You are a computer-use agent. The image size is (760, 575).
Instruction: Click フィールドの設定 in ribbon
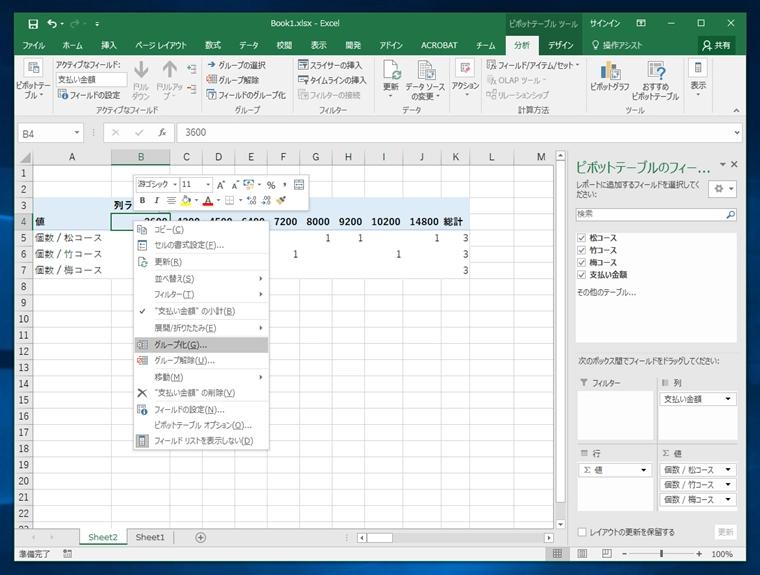click(x=89, y=95)
